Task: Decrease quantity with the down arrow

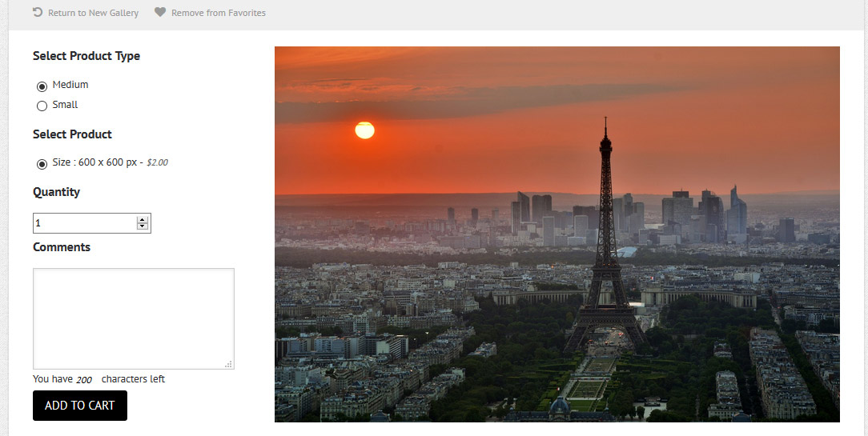Action: pyautogui.click(x=143, y=226)
